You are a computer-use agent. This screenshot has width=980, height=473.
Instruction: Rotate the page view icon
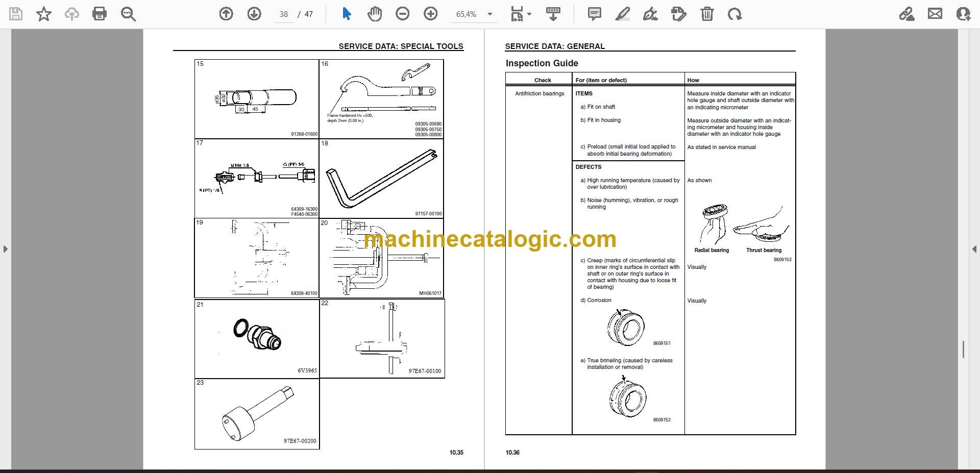pyautogui.click(x=735, y=14)
